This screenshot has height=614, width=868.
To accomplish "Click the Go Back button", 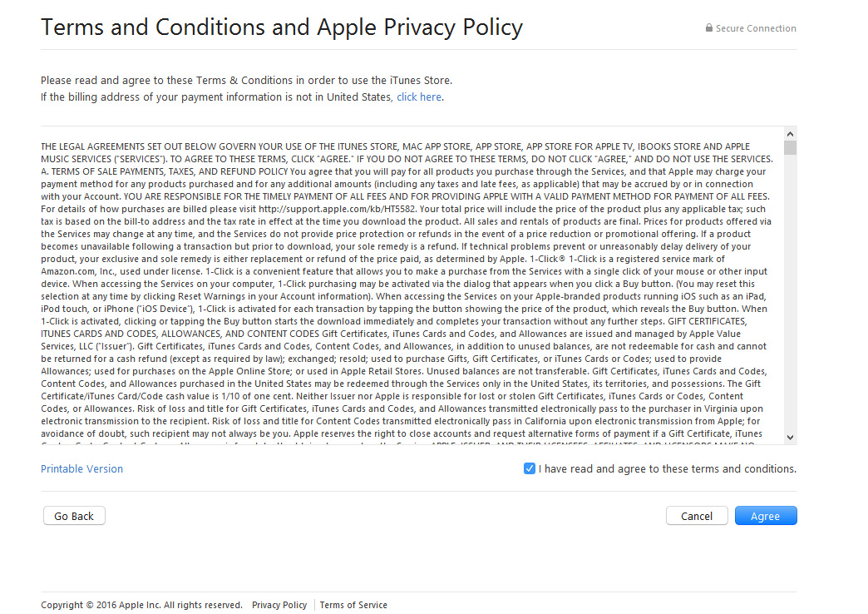I will click(x=74, y=516).
